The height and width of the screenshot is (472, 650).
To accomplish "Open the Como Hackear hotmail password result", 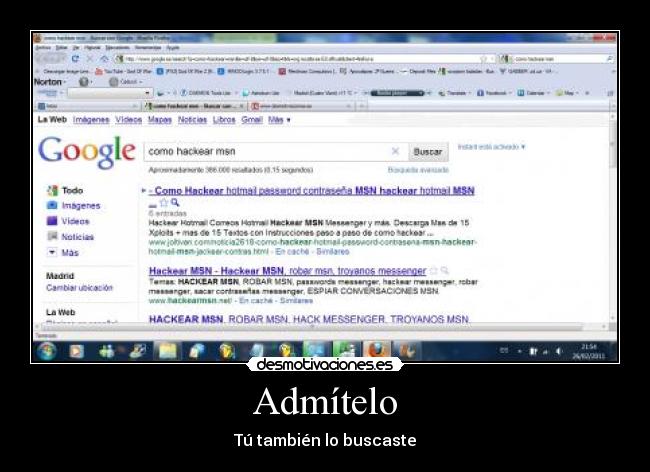I will pyautogui.click(x=314, y=191).
